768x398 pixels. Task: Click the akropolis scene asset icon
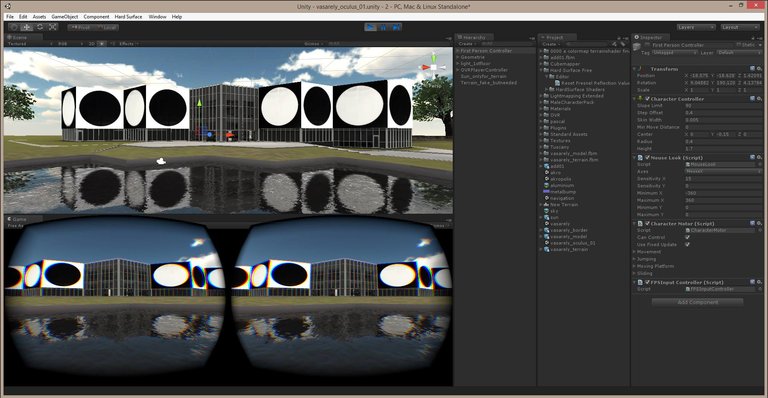tap(547, 179)
